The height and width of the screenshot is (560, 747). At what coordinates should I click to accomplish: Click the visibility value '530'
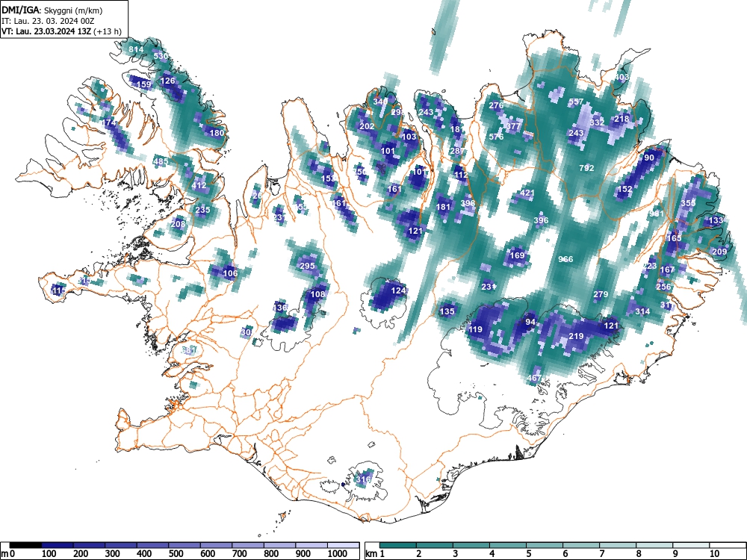click(161, 56)
